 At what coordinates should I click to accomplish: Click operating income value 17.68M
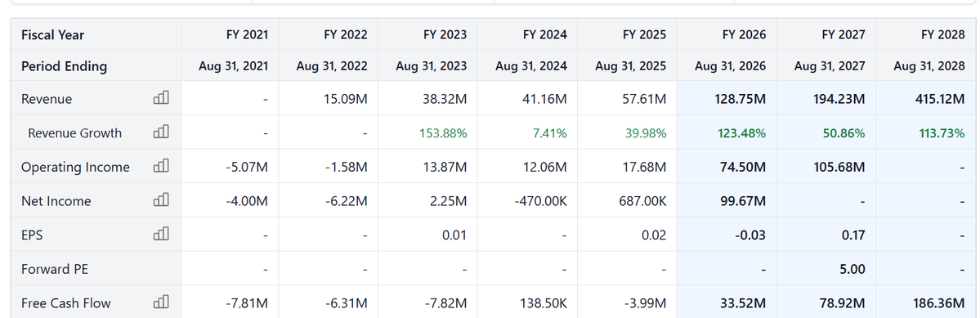pos(644,168)
